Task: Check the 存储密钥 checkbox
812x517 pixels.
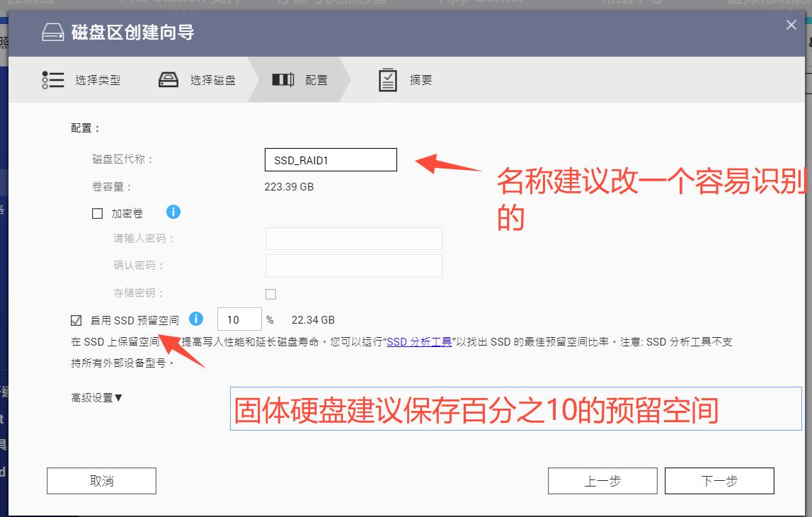Action: tap(270, 292)
